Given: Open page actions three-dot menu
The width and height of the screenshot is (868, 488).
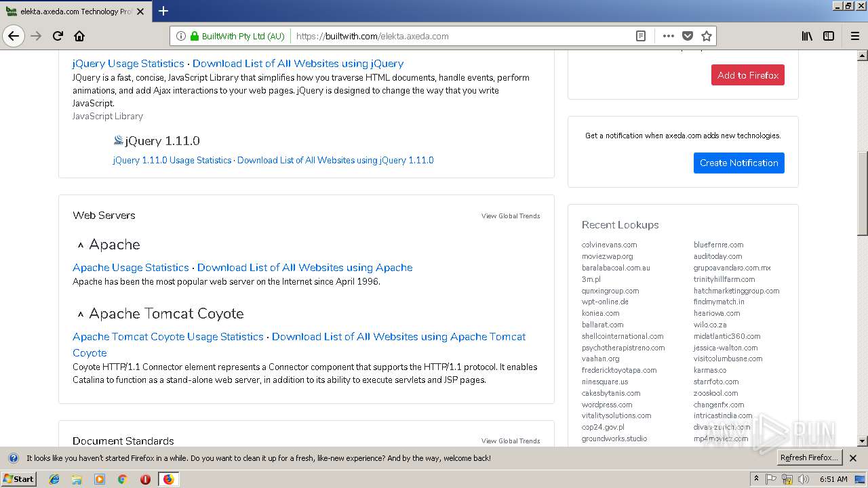Looking at the screenshot, I should click(669, 36).
